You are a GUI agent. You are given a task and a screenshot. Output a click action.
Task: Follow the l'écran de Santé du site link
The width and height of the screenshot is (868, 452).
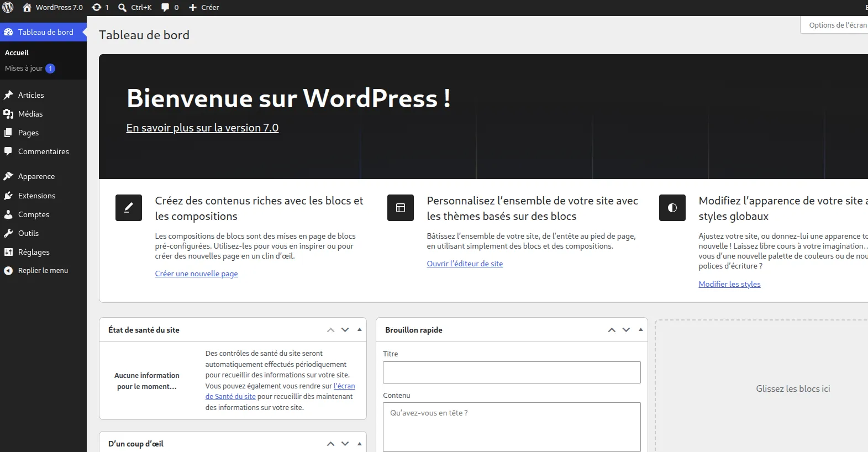(280, 391)
